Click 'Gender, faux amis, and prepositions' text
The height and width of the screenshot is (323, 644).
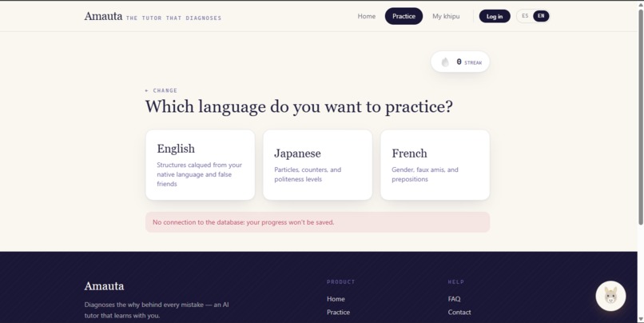[x=425, y=174]
